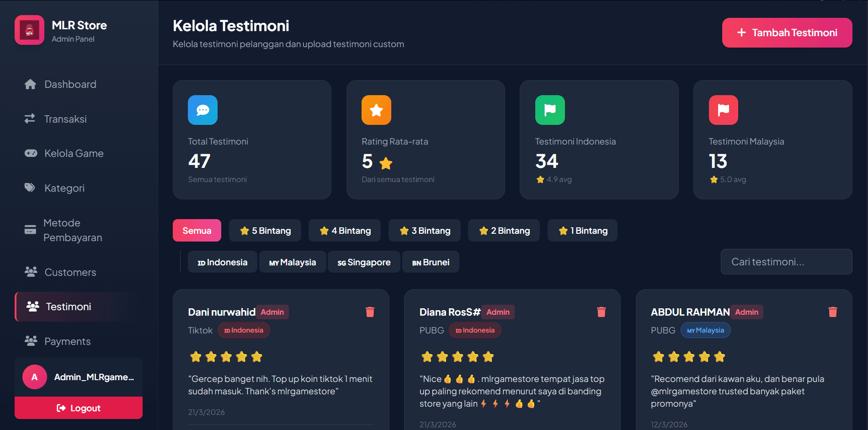Click the Kategori tags icon
Image resolution: width=868 pixels, height=430 pixels.
pos(30,188)
